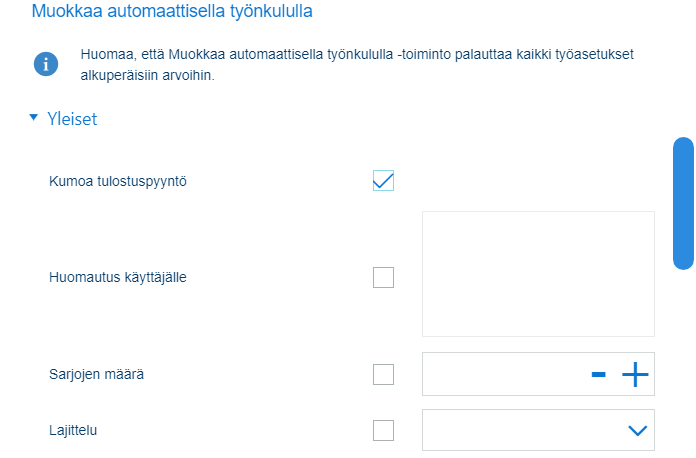Click the blue info icon

46,64
